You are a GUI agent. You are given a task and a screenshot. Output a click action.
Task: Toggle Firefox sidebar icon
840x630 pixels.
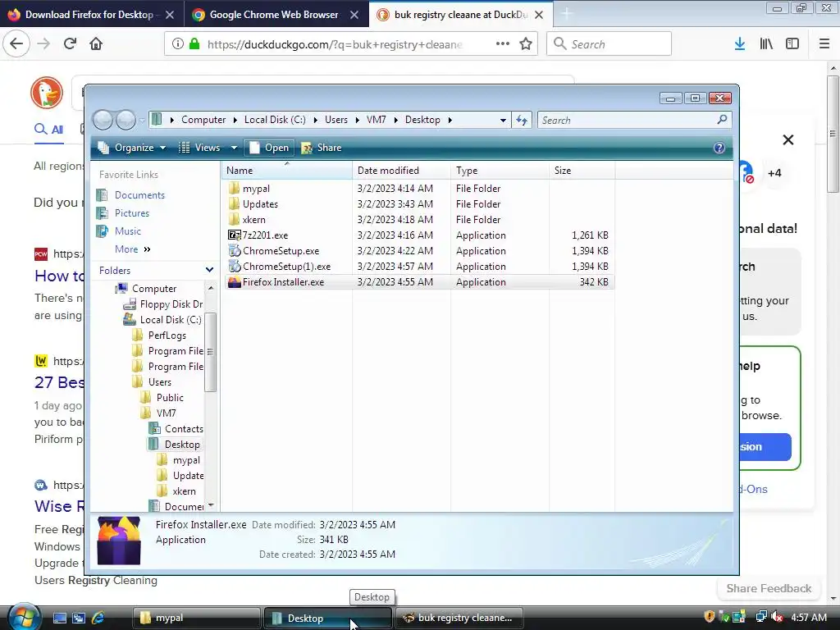tap(792, 44)
